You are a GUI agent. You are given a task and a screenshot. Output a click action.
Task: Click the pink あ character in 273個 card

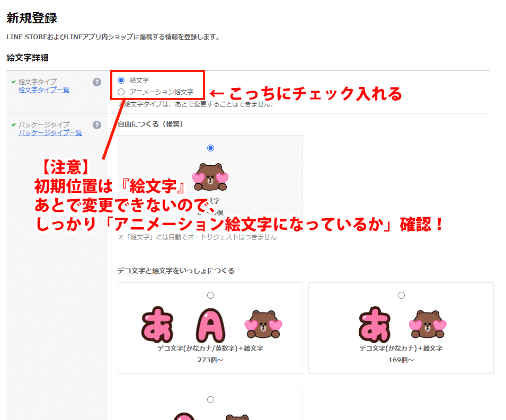pos(157,325)
